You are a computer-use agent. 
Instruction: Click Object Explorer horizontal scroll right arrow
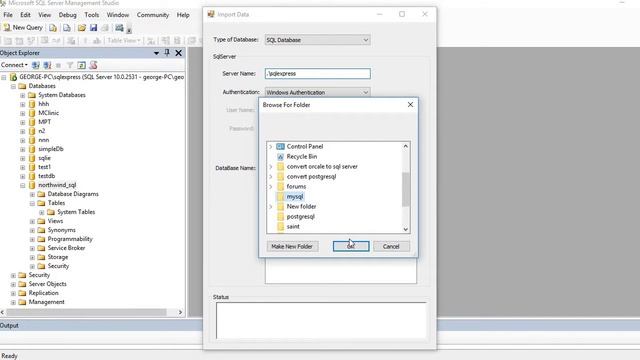click(180, 312)
